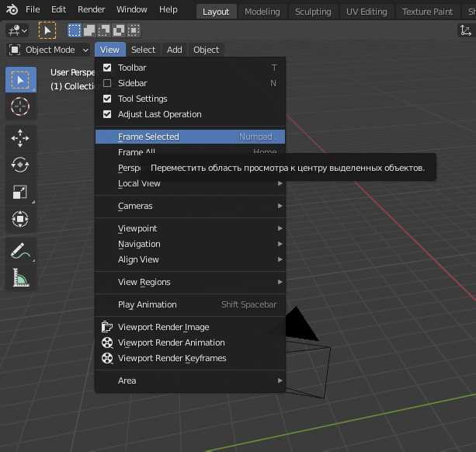Activate the Select Box tool in toolbar
This screenshot has width=476, height=452.
click(x=21, y=80)
